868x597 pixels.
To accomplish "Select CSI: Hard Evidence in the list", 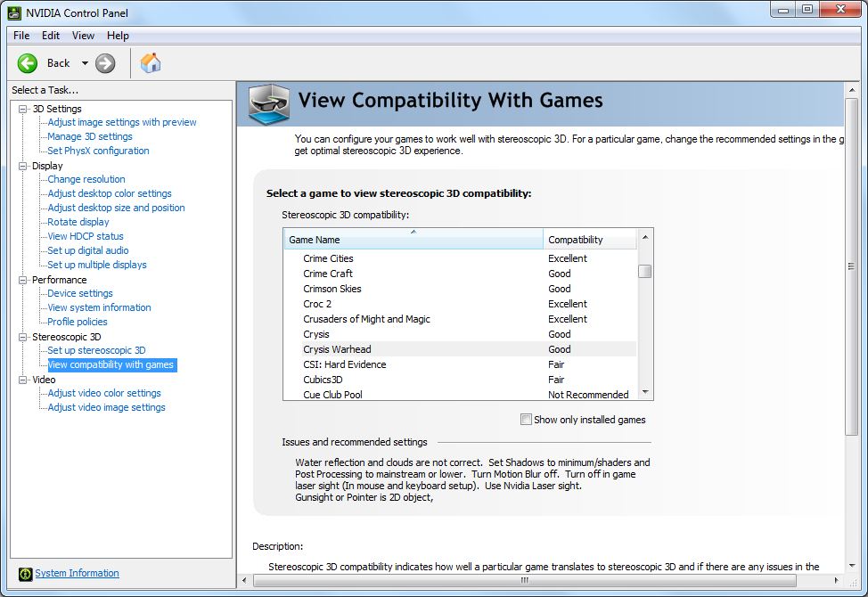I will 460,364.
